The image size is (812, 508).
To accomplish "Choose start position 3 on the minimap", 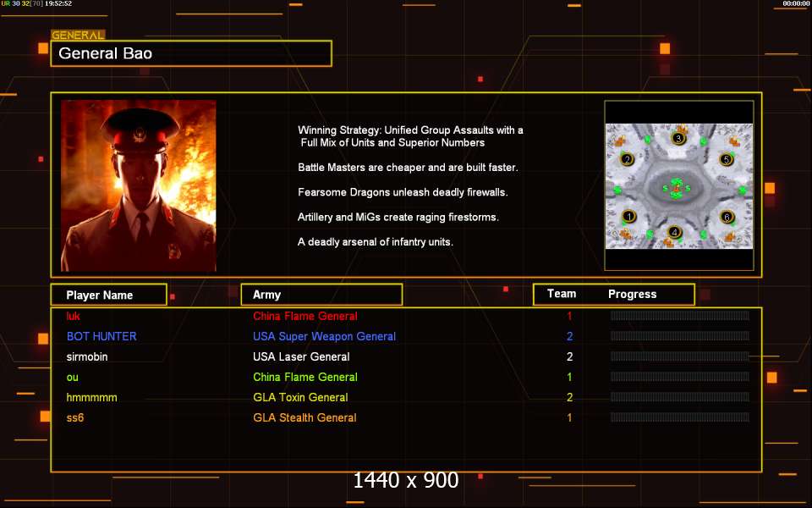I will 678,138.
